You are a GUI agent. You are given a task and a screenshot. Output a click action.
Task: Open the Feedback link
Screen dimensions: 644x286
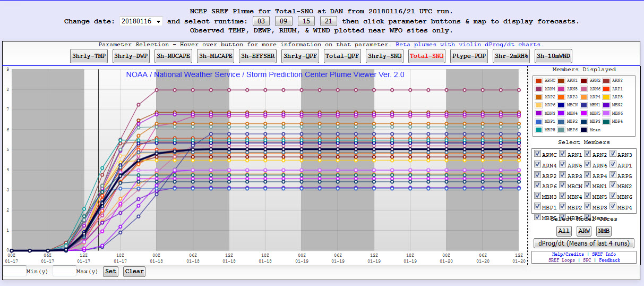coord(609,260)
